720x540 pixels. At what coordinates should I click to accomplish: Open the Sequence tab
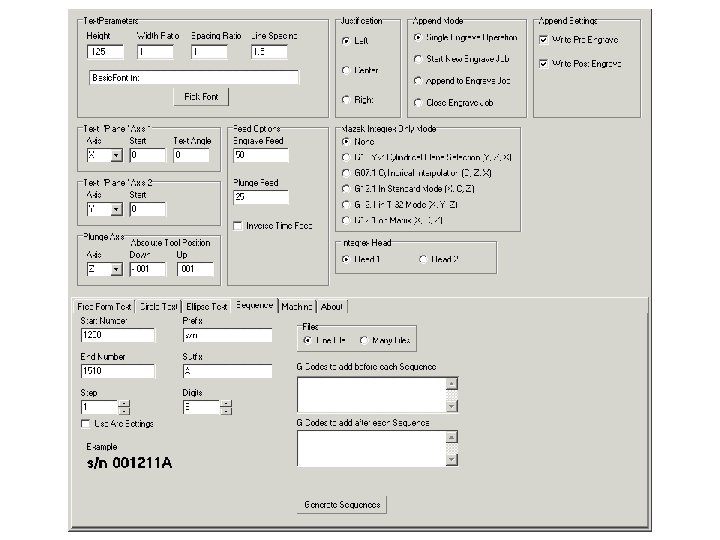click(x=254, y=305)
